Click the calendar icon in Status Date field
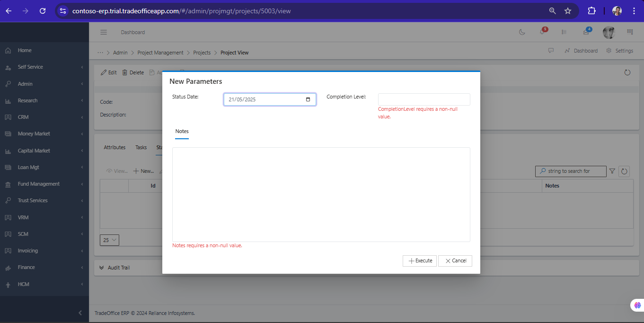This screenshot has height=323, width=644. [308, 99]
